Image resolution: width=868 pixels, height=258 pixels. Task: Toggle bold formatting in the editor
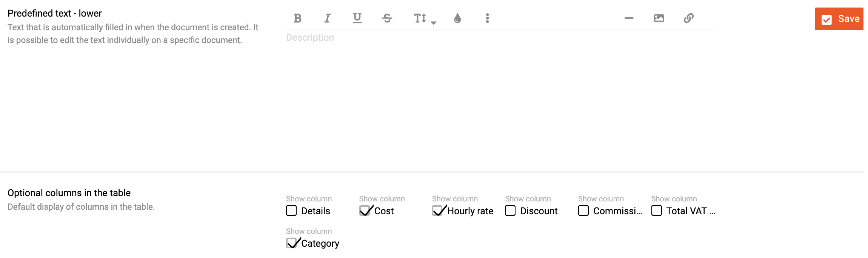pos(297,18)
